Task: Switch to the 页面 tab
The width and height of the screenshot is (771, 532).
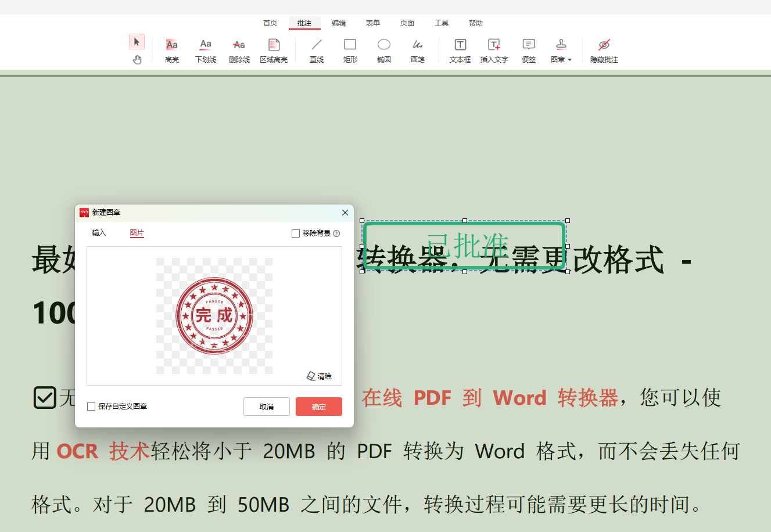Action: click(x=407, y=23)
